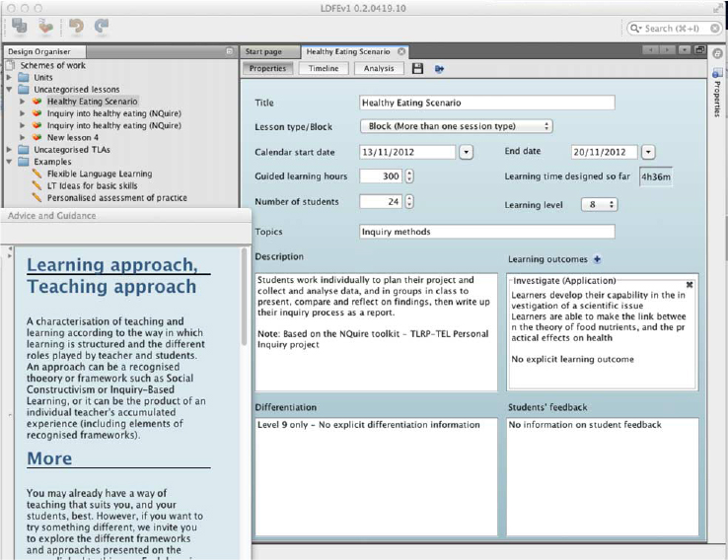Open the Calendar start date picker
Viewport: 728px width, 560px height.
[x=466, y=152]
